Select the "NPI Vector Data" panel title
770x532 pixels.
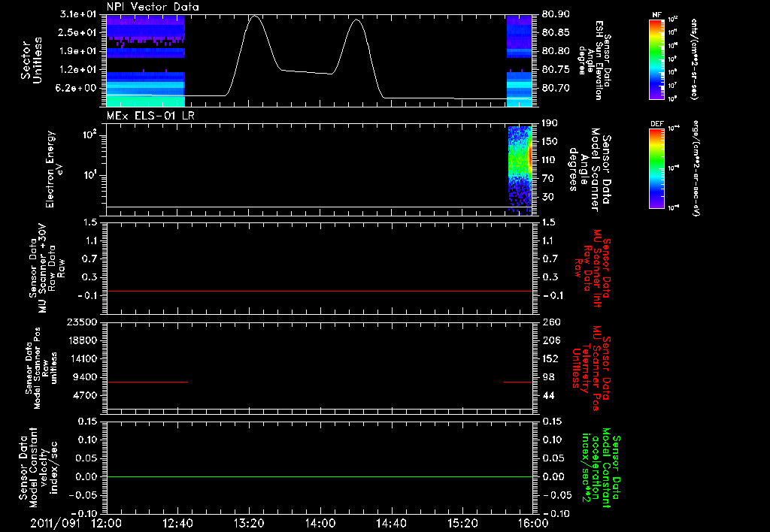tap(153, 7)
